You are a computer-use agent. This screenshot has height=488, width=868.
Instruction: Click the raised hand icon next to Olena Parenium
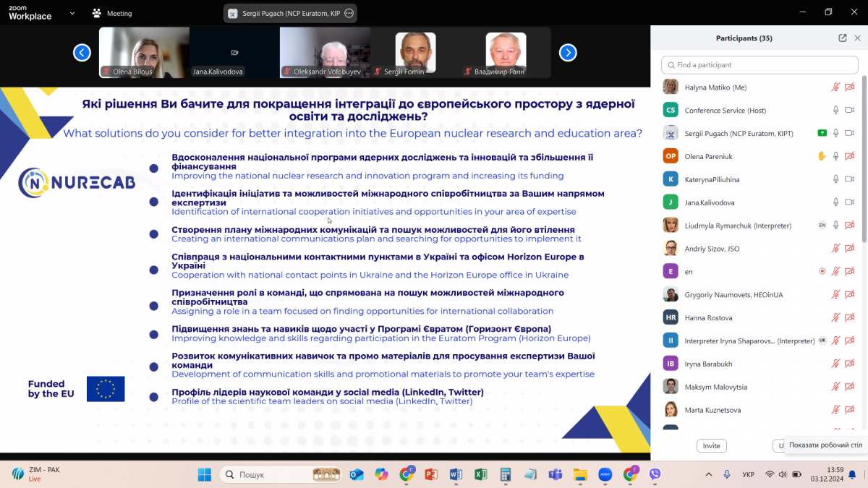(822, 155)
